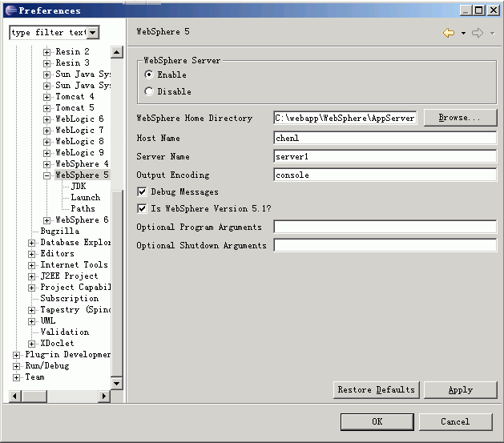504x443 pixels.
Task: Click the Restore Defaults button
Action: click(x=377, y=390)
